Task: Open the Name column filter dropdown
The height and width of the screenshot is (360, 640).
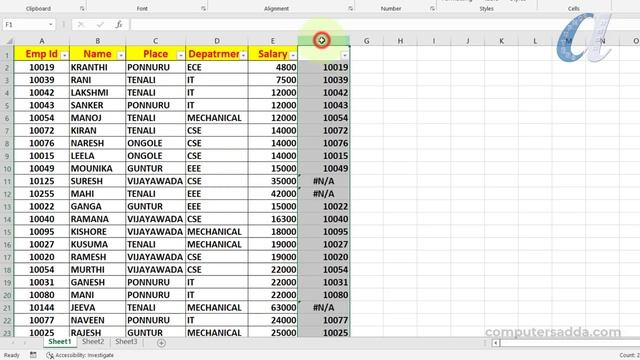Action: 121,55
